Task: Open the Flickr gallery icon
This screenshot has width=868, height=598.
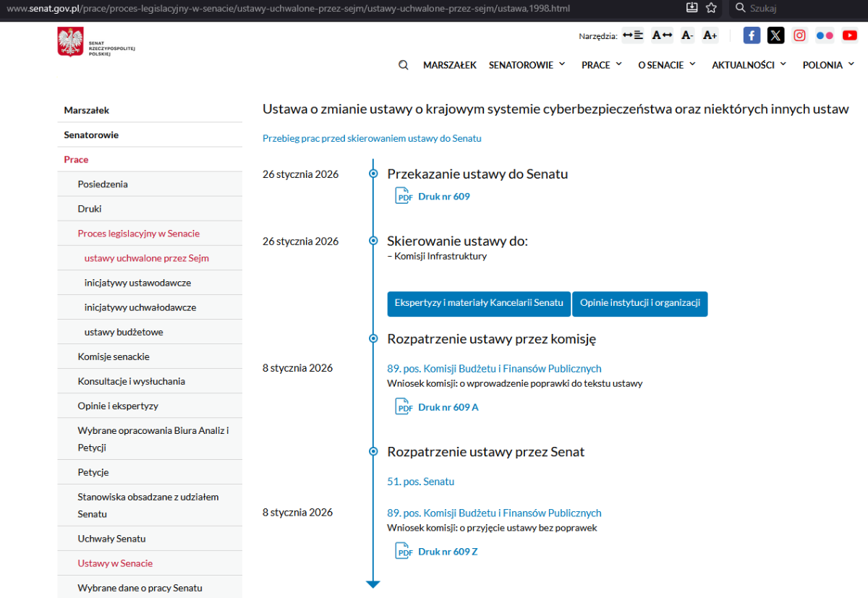Action: coord(825,35)
